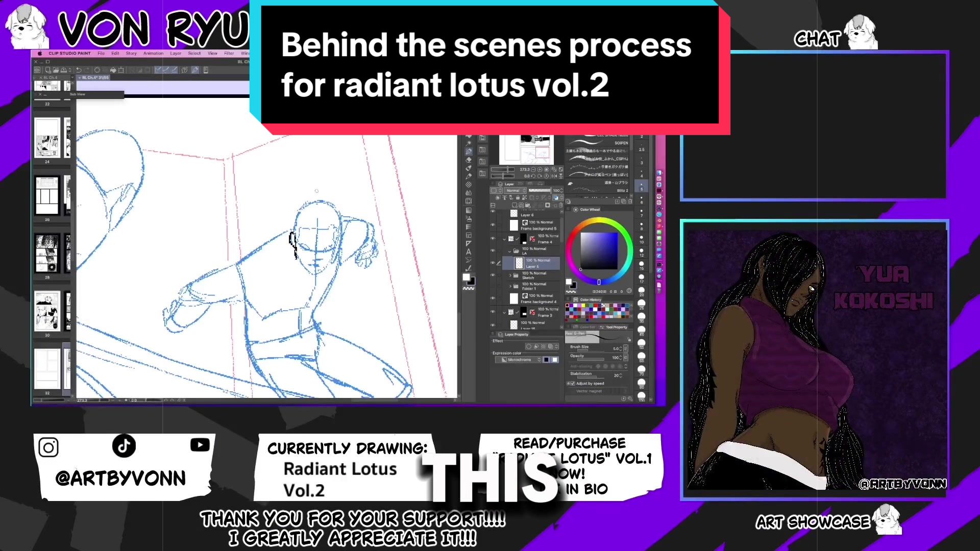980x551 pixels.
Task: Toggle visibility of Frame 3 folder
Action: coord(493,312)
